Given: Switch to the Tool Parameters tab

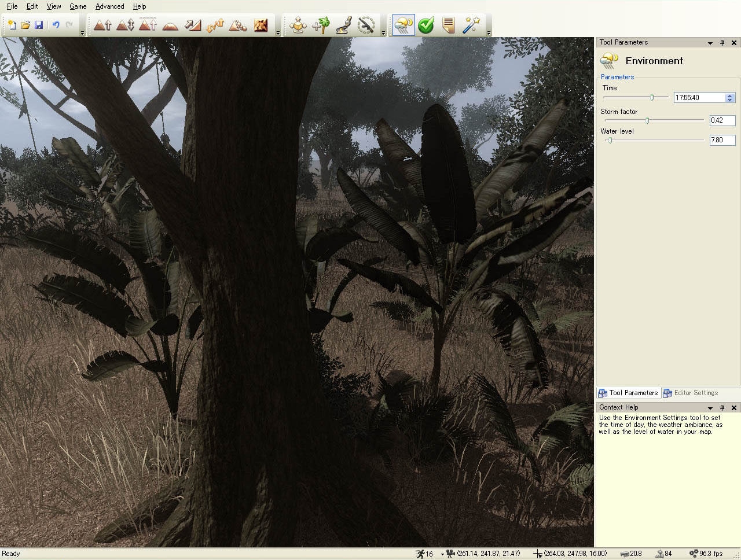Looking at the screenshot, I should point(628,393).
